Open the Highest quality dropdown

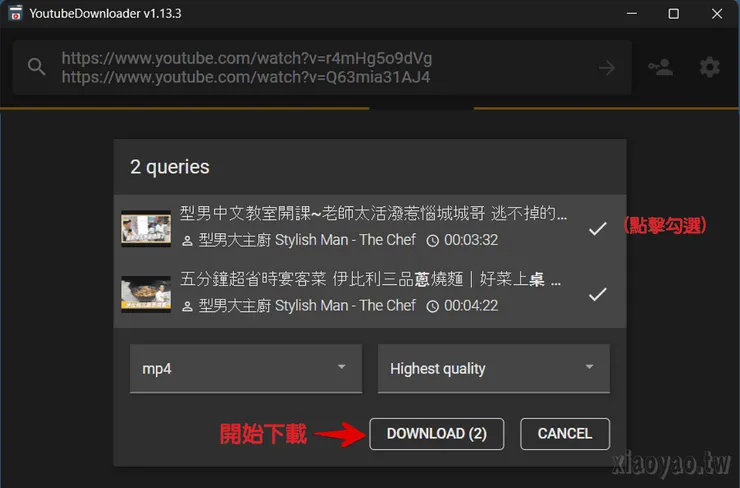coord(494,368)
